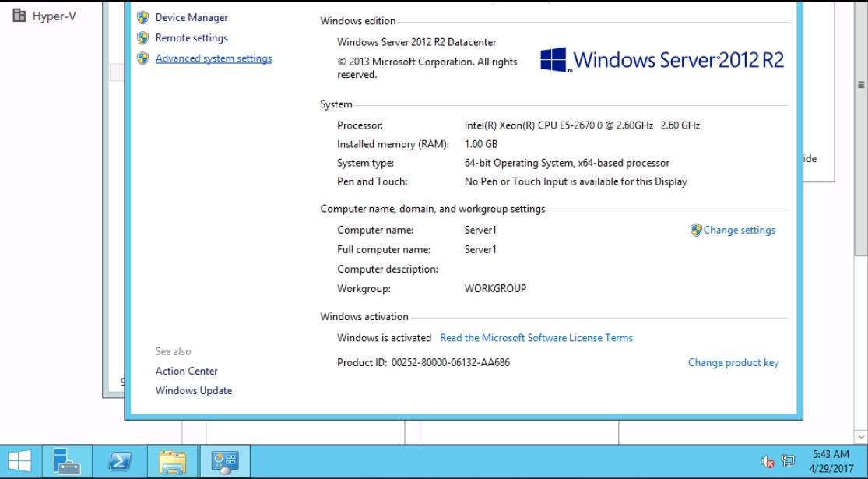The width and height of the screenshot is (868, 479).
Task: Click the 2013 Microsoft Corporation copyright text
Action: (x=427, y=68)
